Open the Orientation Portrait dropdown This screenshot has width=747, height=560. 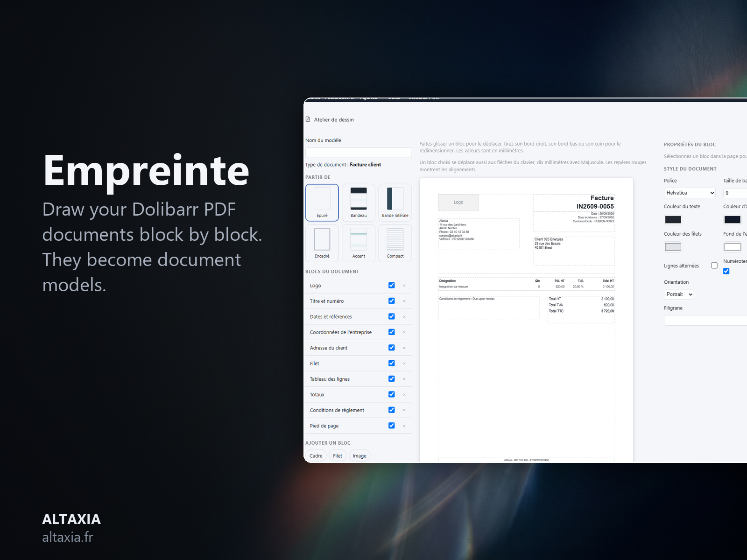point(679,294)
